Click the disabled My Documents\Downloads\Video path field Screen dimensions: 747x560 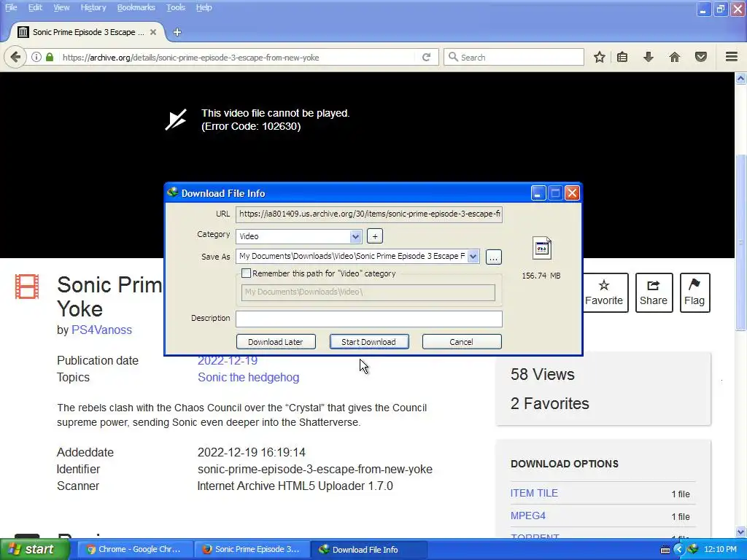(368, 292)
